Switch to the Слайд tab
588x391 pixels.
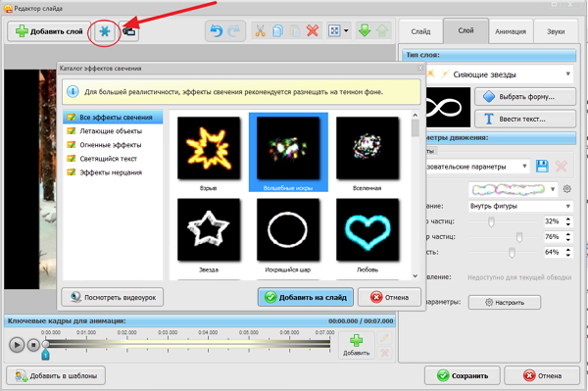point(420,31)
